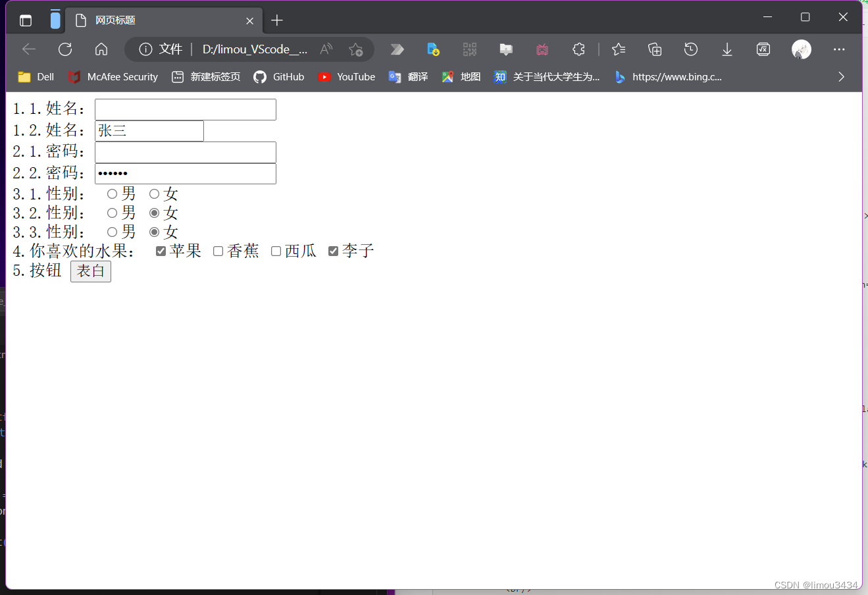Image resolution: width=868 pixels, height=595 pixels.
Task: Open the pink TV extension icon
Action: pos(542,49)
